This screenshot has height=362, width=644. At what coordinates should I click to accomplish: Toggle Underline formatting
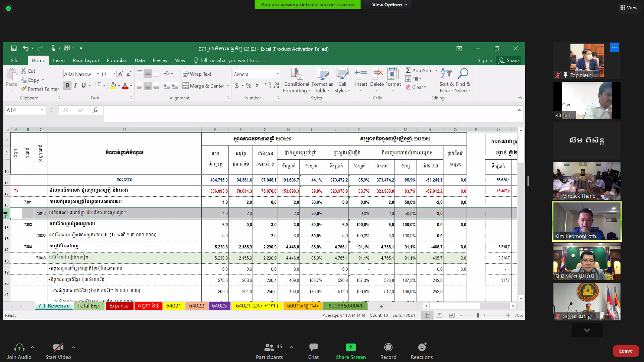84,86
